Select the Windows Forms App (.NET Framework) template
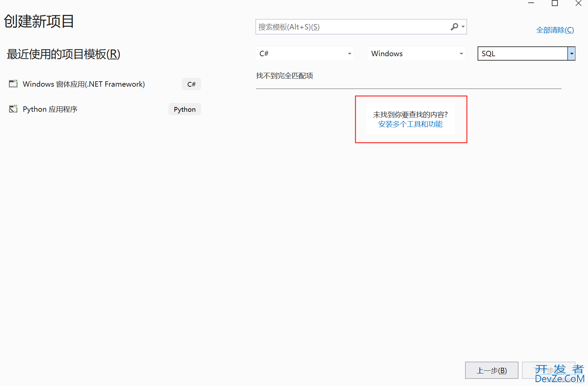This screenshot has height=386, width=588. click(x=105, y=84)
